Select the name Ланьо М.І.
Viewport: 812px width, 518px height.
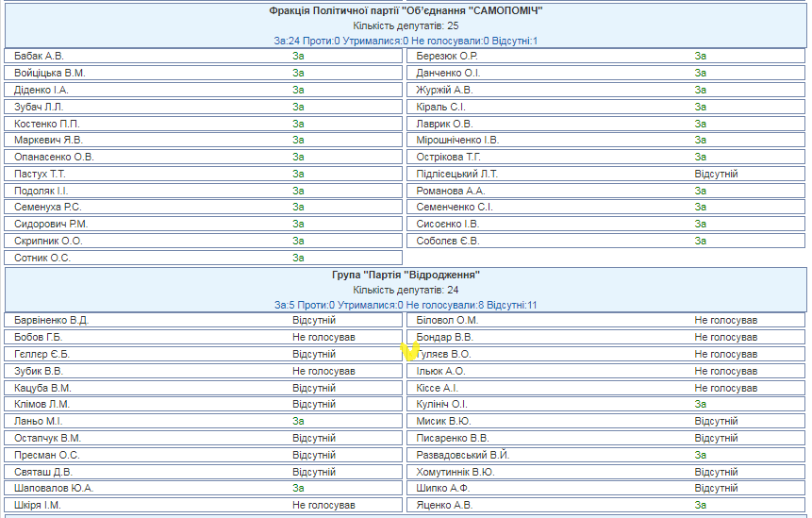click(38, 421)
